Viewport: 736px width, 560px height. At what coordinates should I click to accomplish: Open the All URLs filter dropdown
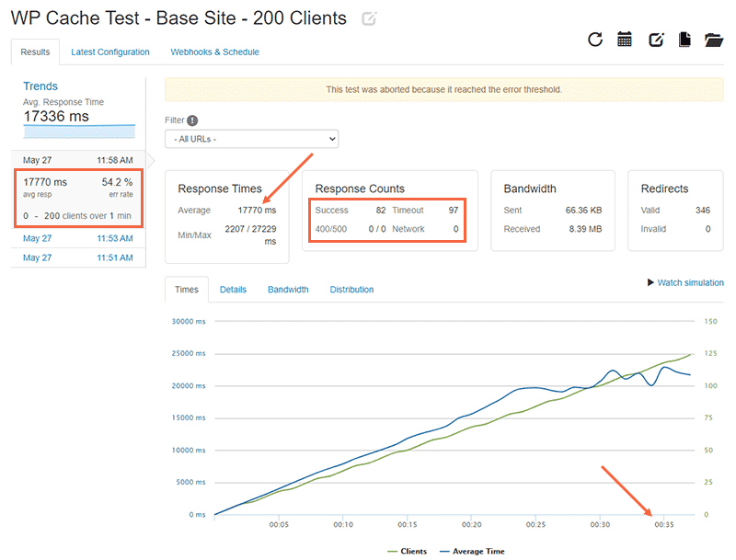tap(251, 139)
